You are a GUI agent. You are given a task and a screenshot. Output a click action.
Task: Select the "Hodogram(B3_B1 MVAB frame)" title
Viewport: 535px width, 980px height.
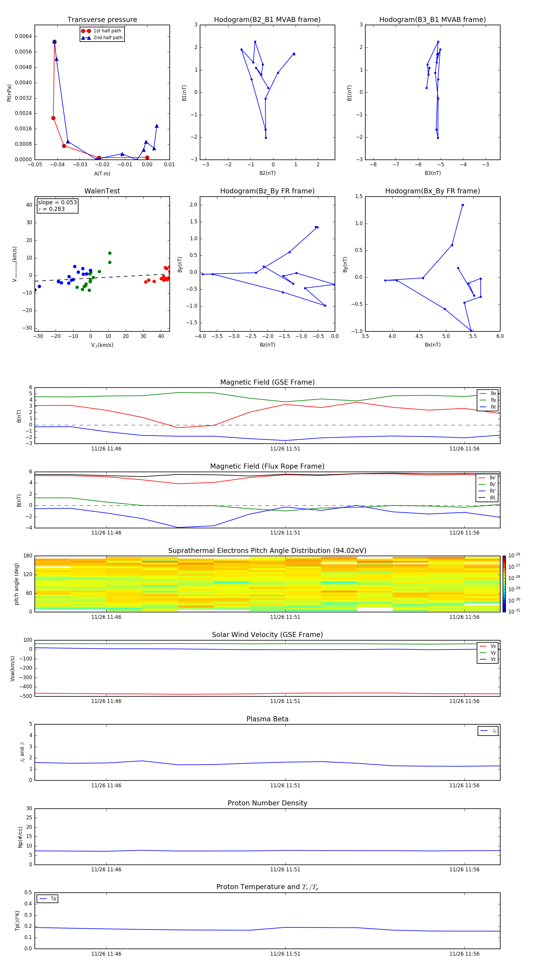[x=432, y=19]
